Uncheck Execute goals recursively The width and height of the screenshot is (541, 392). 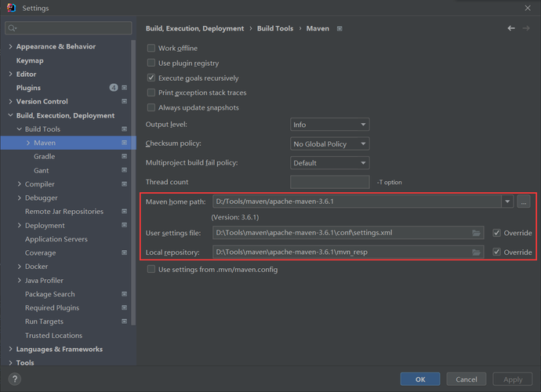click(x=151, y=78)
